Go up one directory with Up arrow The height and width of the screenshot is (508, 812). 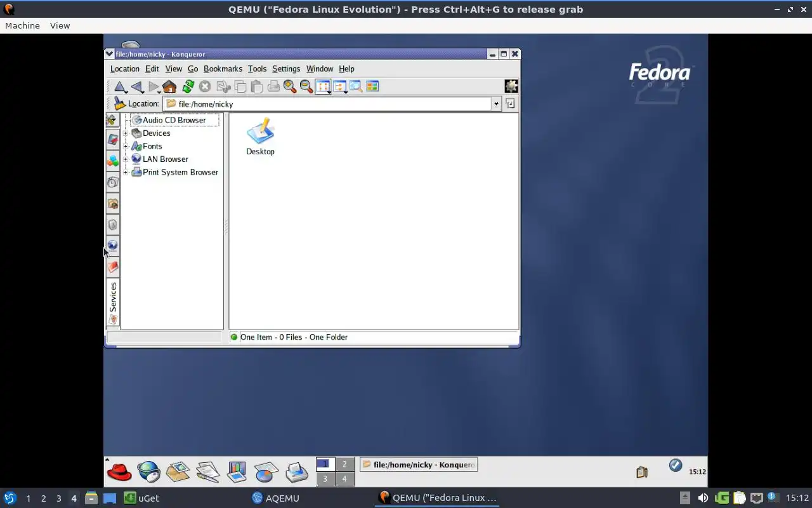point(120,86)
